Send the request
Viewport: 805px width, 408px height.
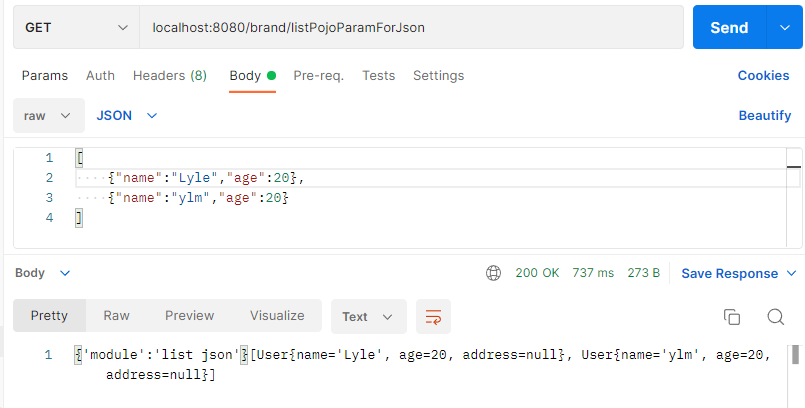pos(729,27)
